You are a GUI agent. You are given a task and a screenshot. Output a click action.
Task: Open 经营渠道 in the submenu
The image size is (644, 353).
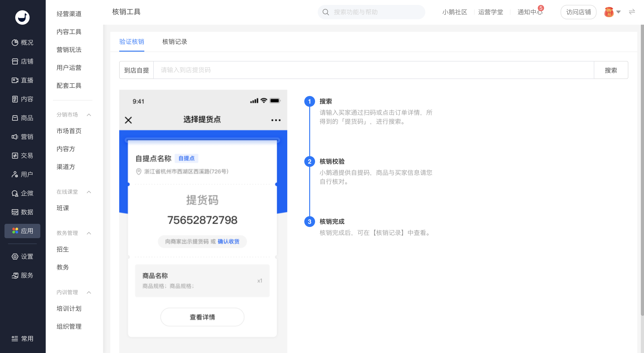(x=69, y=14)
